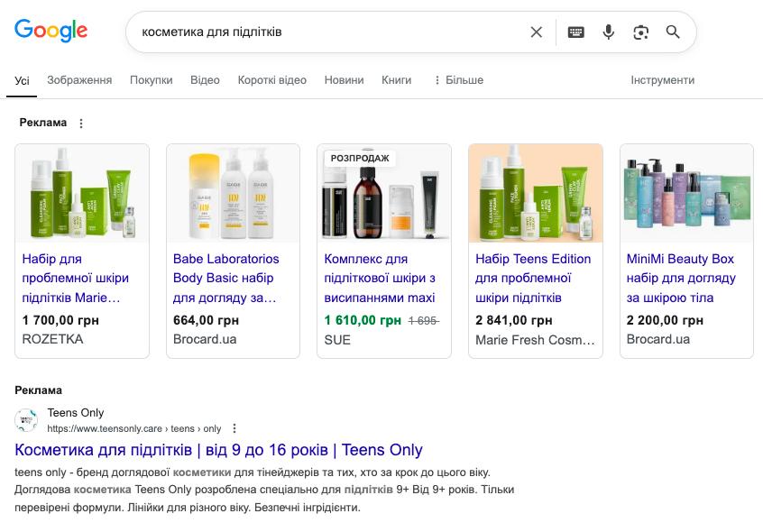This screenshot has height=532, width=763.
Task: Expand the Більше menu of search categories
Action: [459, 80]
